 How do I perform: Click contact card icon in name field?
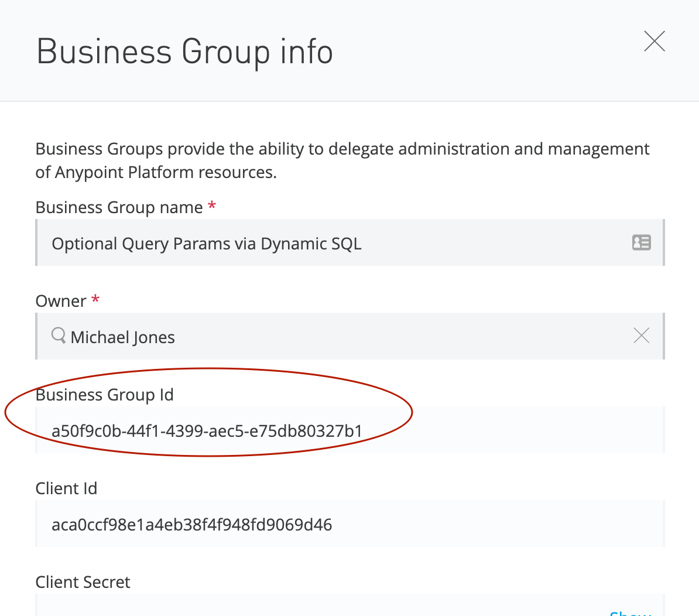click(x=641, y=242)
